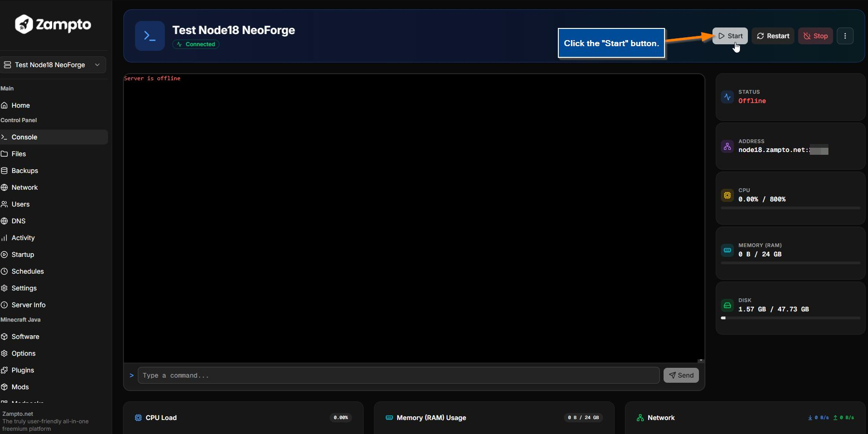868x434 pixels.
Task: Click the "node18.zampto.net" address text
Action: [x=773, y=150]
